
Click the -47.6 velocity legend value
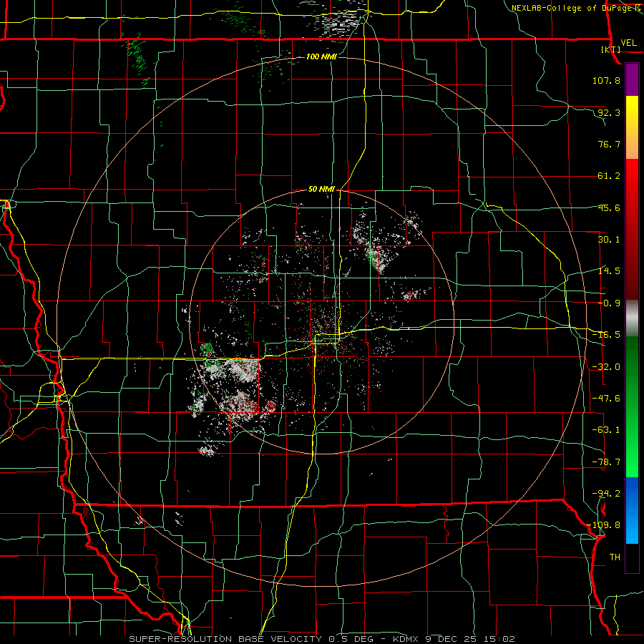[606, 399]
